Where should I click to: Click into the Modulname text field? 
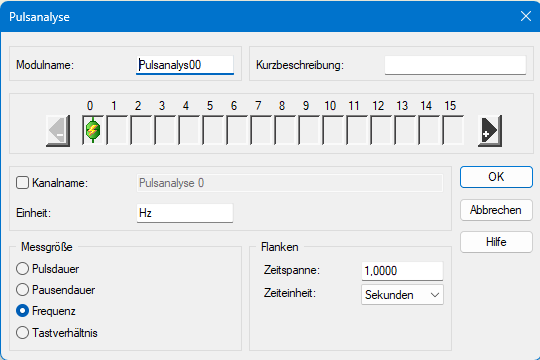coord(185,65)
